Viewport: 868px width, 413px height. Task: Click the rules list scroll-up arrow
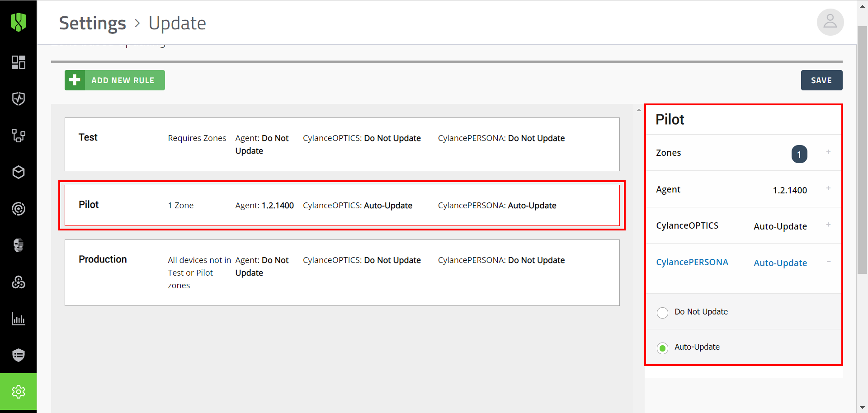click(639, 110)
